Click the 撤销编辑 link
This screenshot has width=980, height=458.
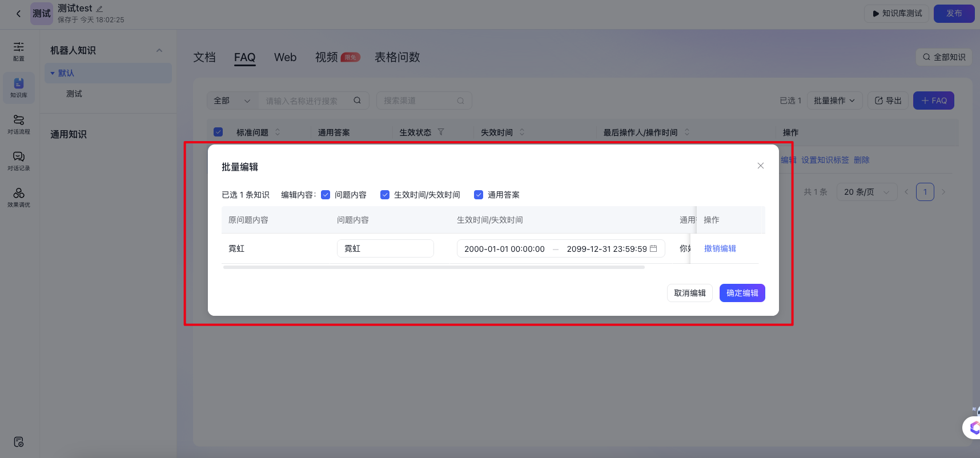720,248
